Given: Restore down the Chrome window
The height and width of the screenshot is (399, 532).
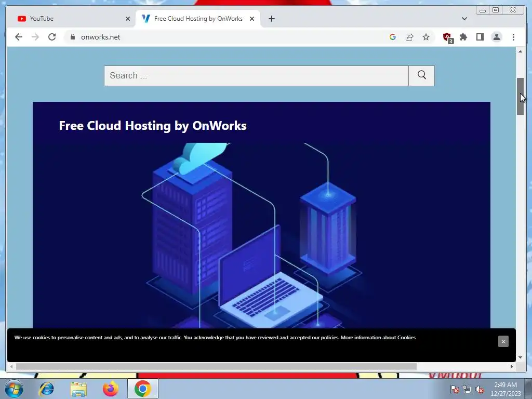Looking at the screenshot, I should coord(496,10).
